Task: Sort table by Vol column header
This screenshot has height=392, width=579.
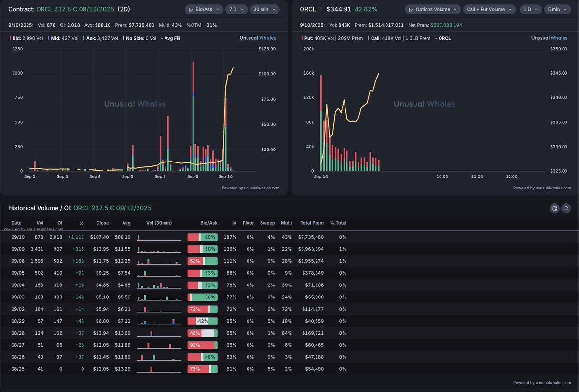Action: (x=40, y=223)
